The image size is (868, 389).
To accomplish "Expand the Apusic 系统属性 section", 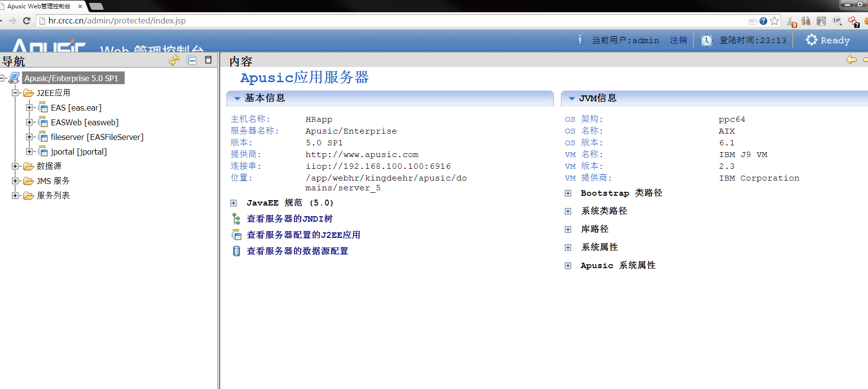I will coord(568,266).
